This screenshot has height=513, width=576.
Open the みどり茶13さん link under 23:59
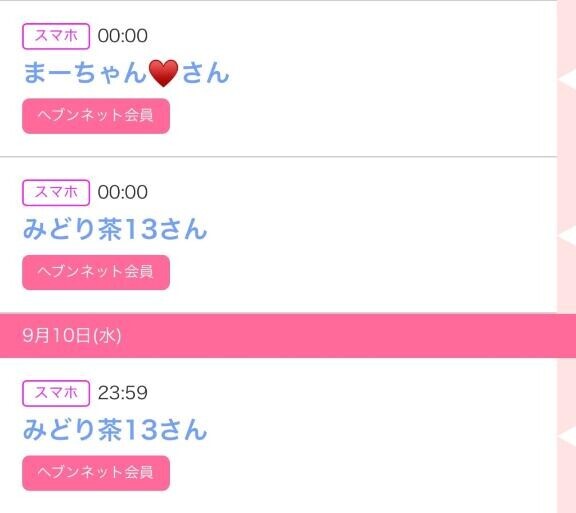click(x=115, y=429)
